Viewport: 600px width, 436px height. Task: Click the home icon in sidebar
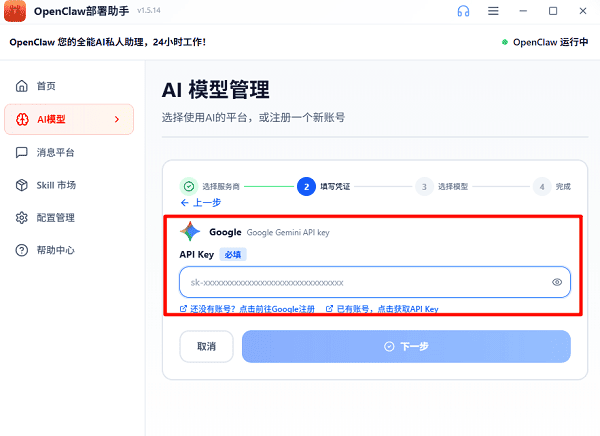point(22,86)
